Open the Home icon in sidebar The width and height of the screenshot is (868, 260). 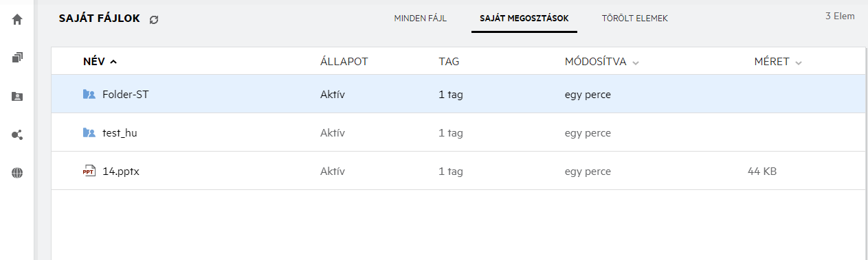click(x=17, y=19)
